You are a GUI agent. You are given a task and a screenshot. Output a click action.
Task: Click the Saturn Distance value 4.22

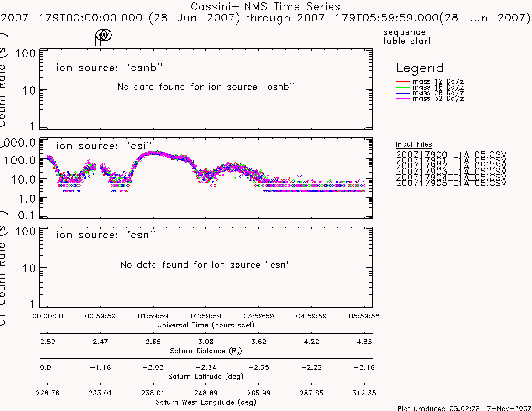pos(311,342)
